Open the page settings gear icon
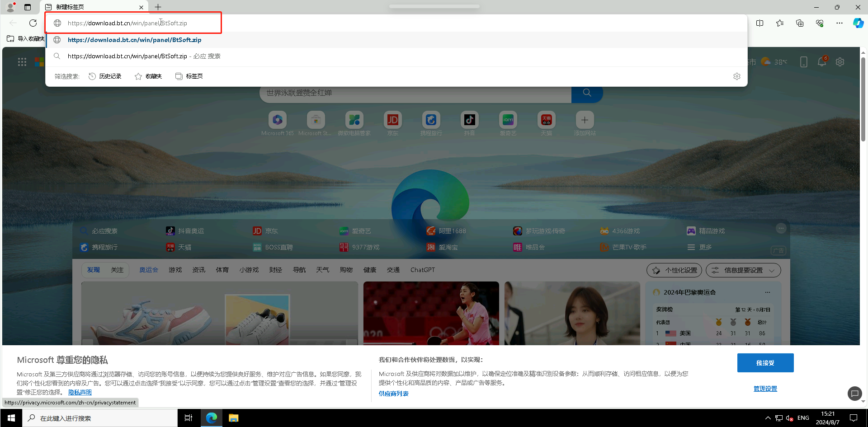Screen dimensions: 868x427 tap(840, 62)
